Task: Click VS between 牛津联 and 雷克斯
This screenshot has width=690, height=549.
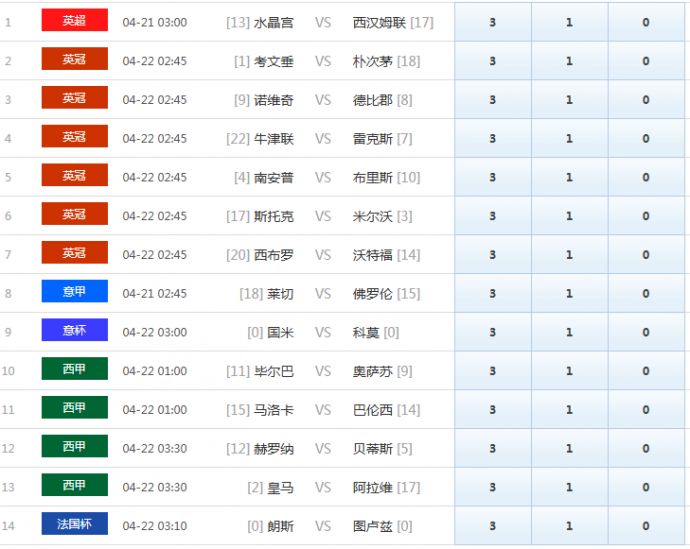Action: click(x=323, y=139)
